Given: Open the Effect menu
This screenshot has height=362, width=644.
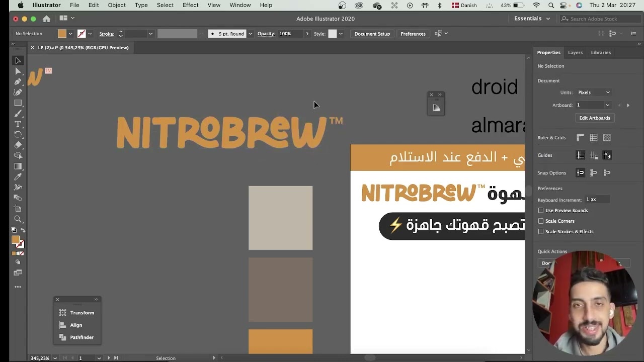Looking at the screenshot, I should (190, 5).
